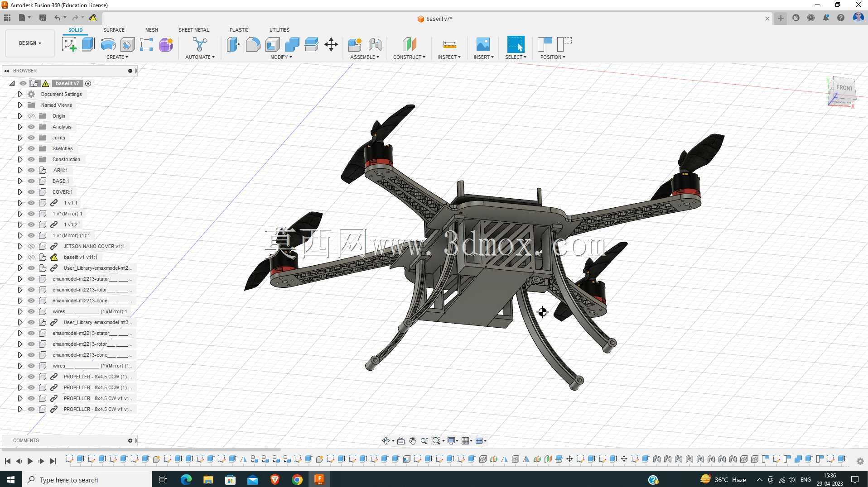Select the Create Form purple icon
Screen dimensions: 868x487
pyautogui.click(x=166, y=44)
